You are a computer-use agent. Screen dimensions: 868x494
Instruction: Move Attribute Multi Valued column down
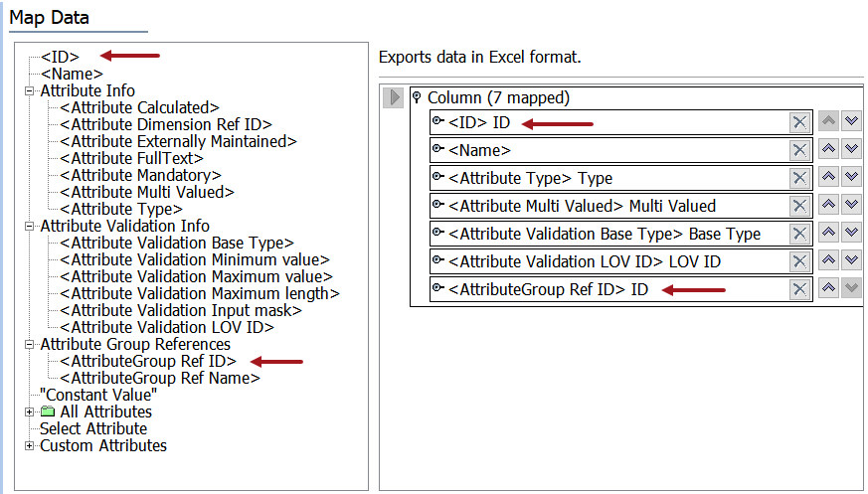(851, 206)
